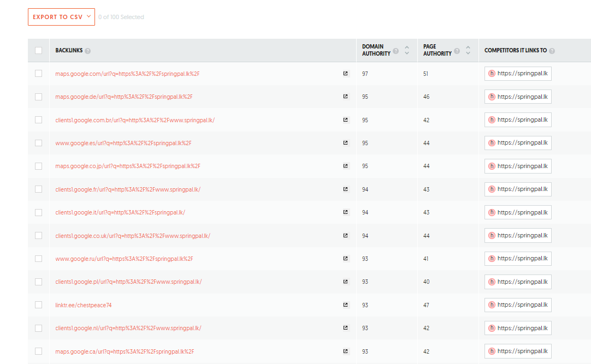Open external link icon for maps.google.com row
The height and width of the screenshot is (364, 591).
345,74
